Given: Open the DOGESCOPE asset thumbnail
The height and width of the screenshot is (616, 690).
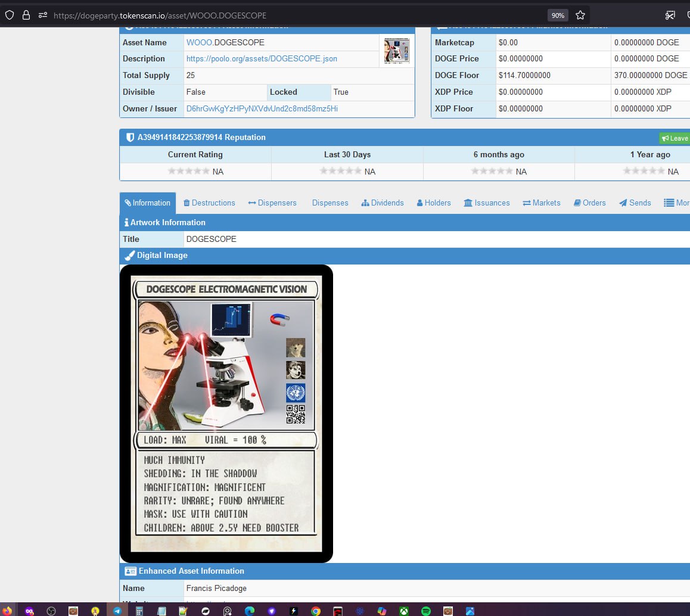Looking at the screenshot, I should click(396, 51).
